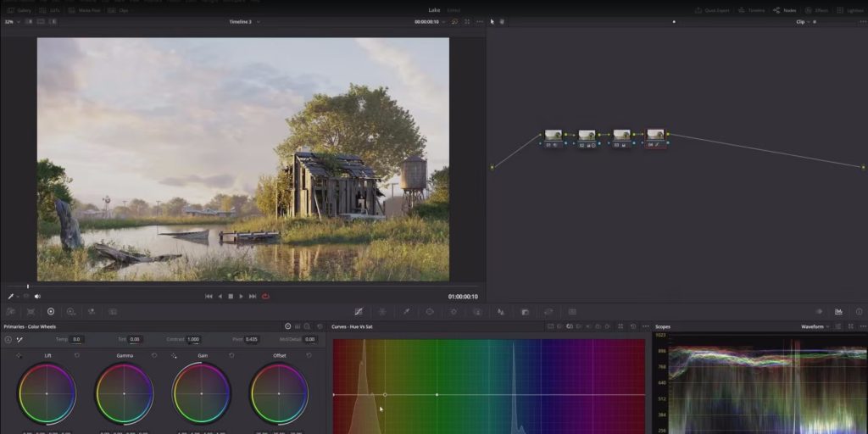Open the Gallery panel
This screenshot has width=868, height=434.
19,10
